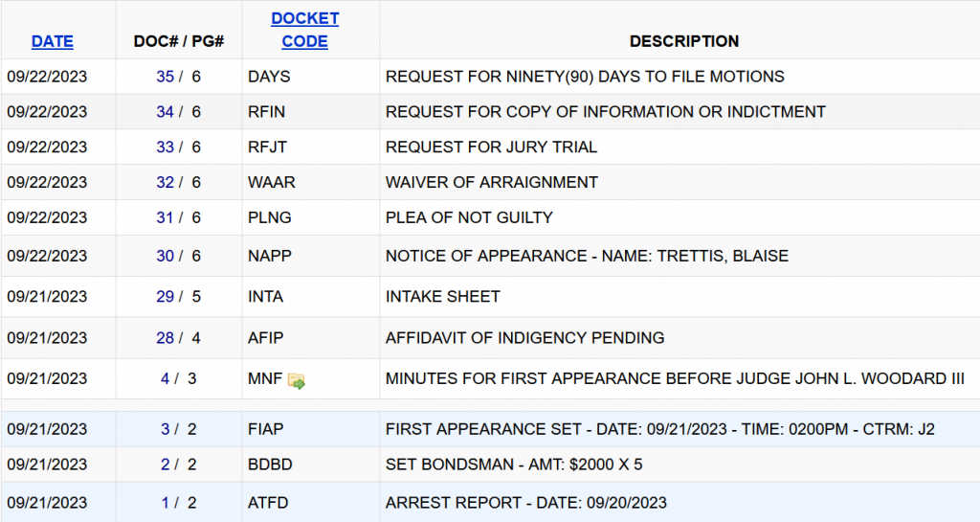This screenshot has width=980, height=522.
Task: Open document number 35 link
Action: click(x=165, y=77)
